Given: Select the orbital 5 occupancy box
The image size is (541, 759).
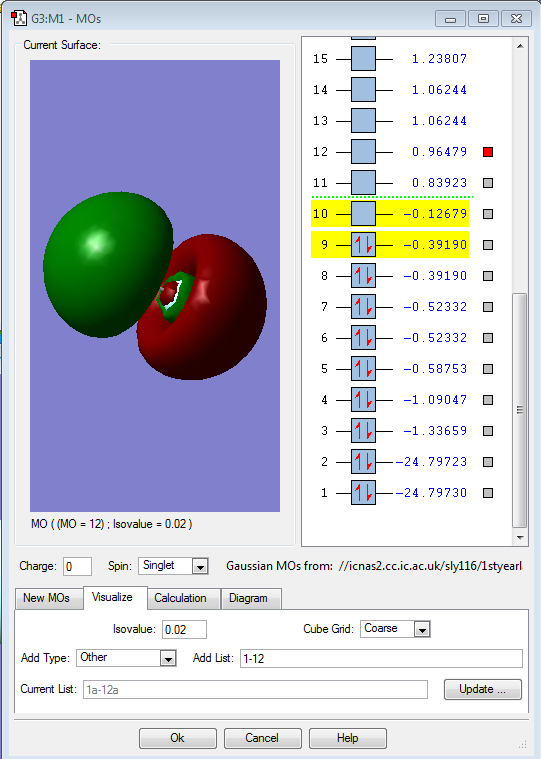Looking at the screenshot, I should point(363,369).
